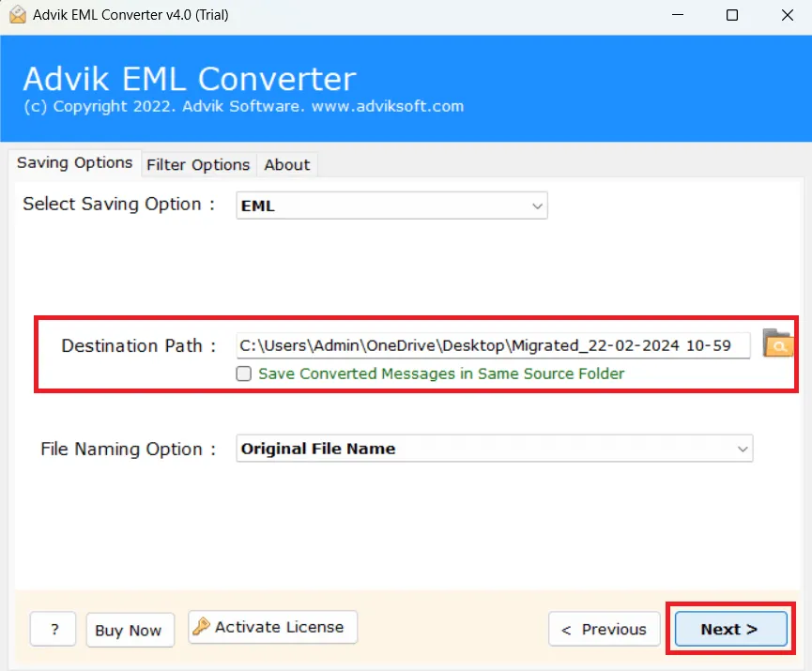Click the 'Select Saving Option :' label

[x=118, y=204]
